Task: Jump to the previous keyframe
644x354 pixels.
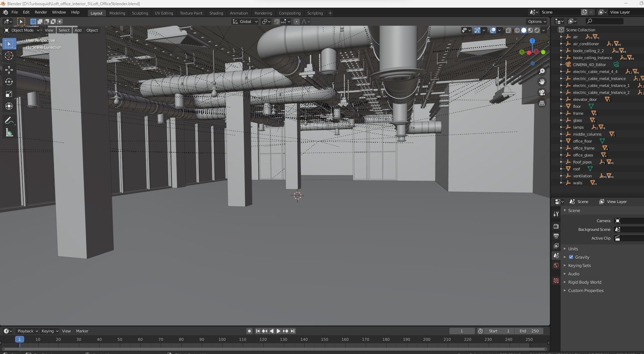Action: pos(265,331)
